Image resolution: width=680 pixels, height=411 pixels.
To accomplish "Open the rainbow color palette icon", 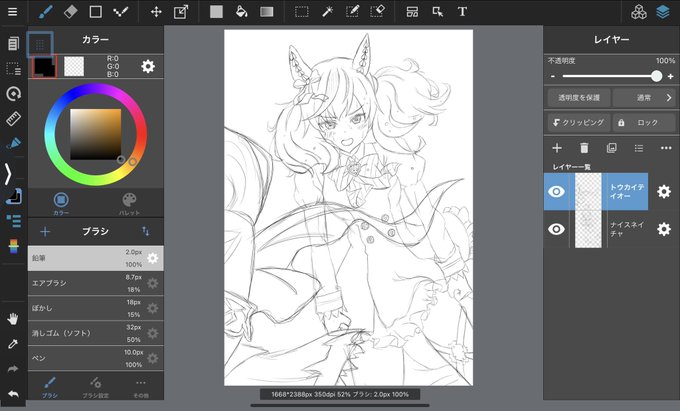I will 13,246.
